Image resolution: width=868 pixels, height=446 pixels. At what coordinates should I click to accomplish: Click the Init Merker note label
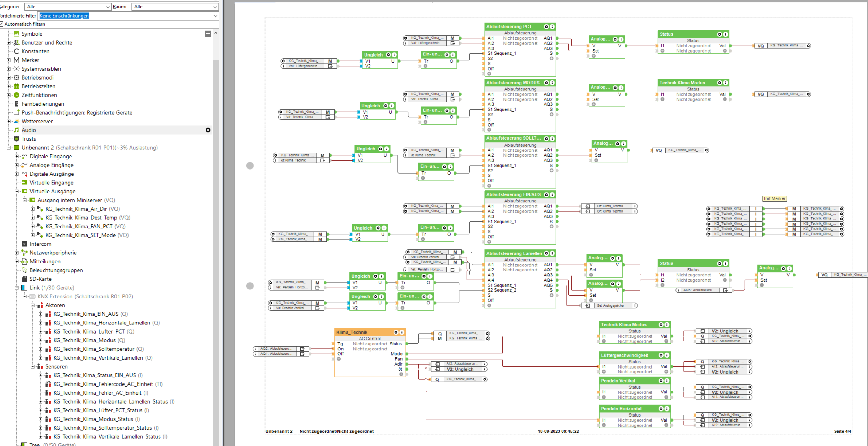[774, 199]
